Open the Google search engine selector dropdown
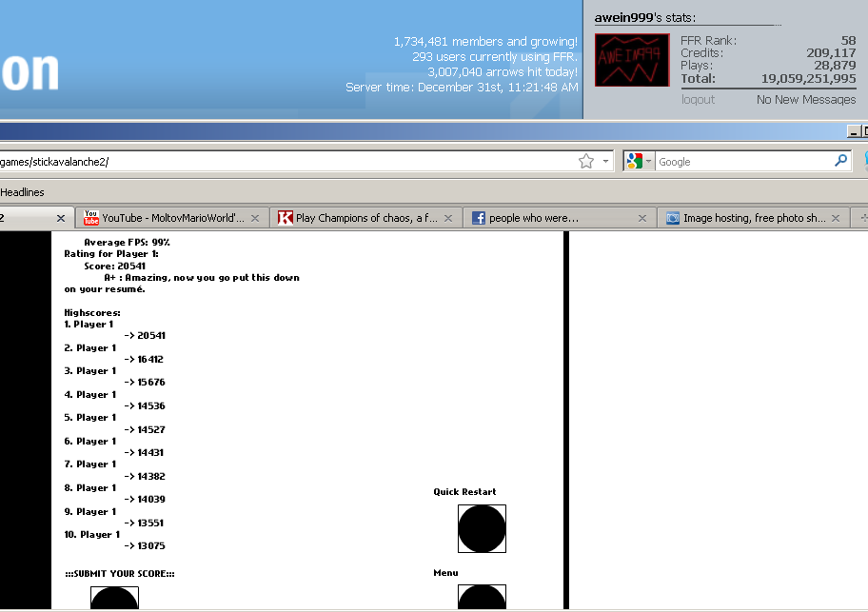This screenshot has height=612, width=868. pos(639,162)
